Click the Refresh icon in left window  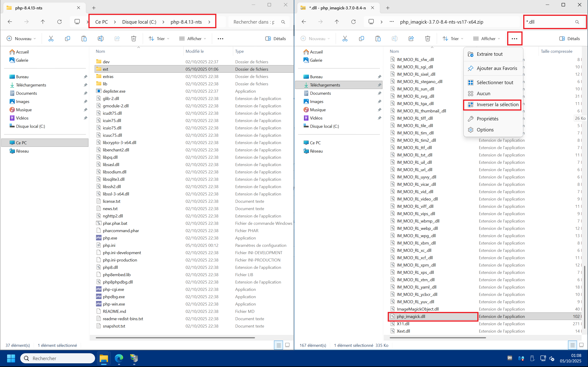coord(59,22)
